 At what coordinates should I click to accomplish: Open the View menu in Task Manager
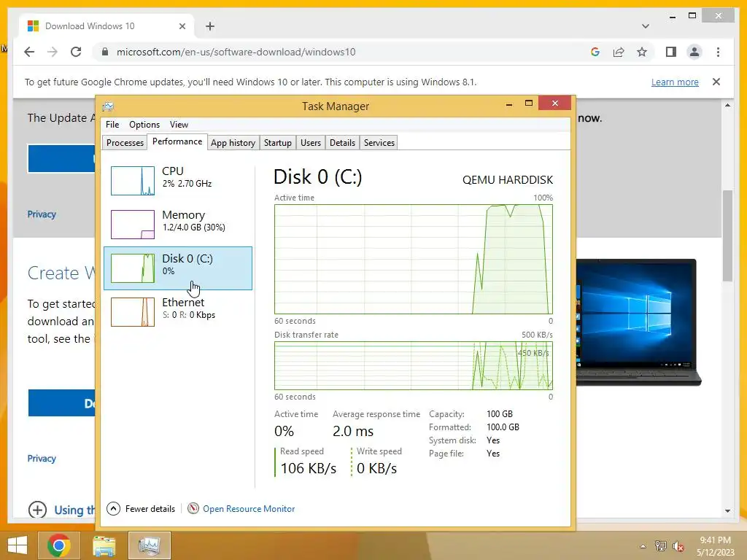tap(179, 124)
